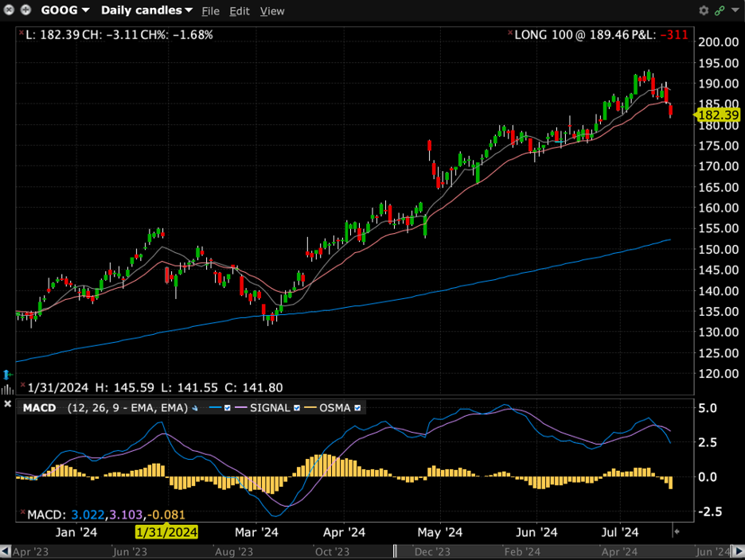Toggle the OSMA histogram checkbox
745x560 pixels.
click(357, 408)
